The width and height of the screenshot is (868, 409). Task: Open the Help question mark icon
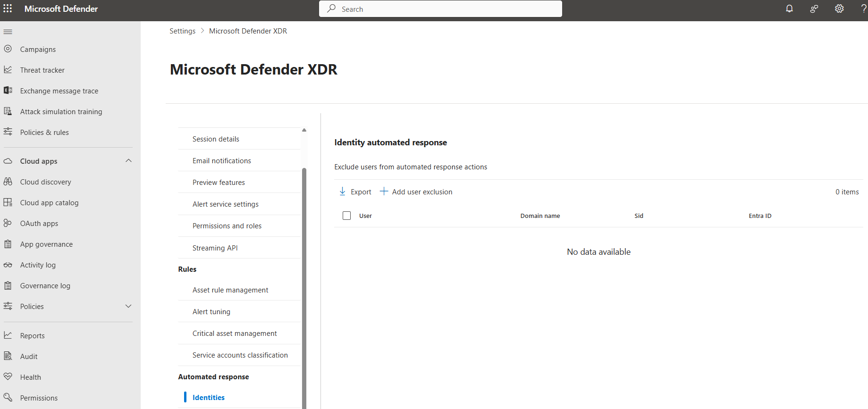(x=864, y=8)
